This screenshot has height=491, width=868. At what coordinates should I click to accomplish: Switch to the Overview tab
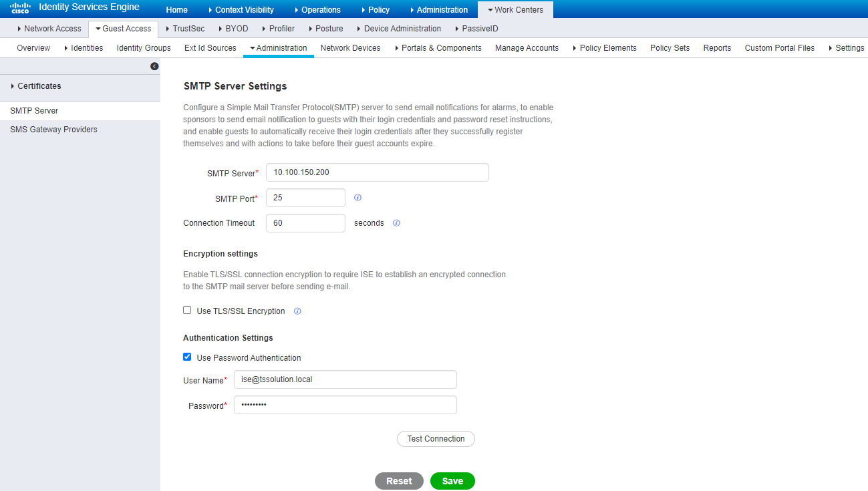click(33, 48)
